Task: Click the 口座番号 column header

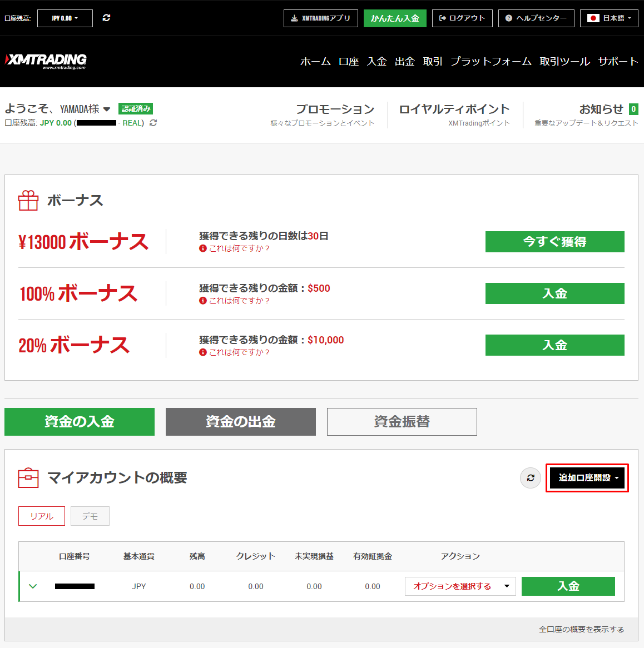Action: 75,556
